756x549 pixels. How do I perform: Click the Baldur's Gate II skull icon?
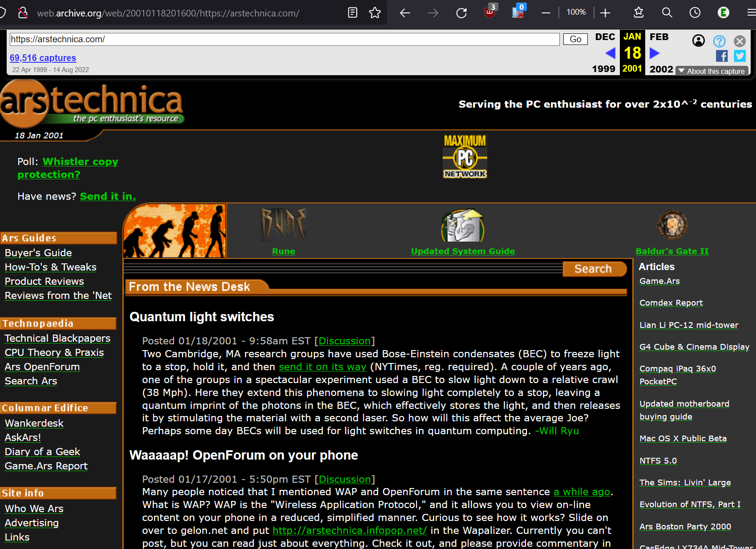[672, 225]
